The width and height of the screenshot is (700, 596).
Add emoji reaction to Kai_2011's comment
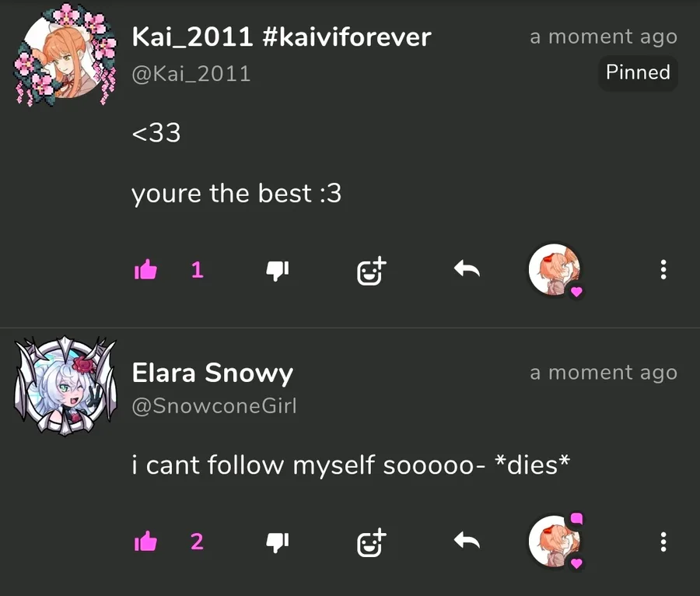coord(372,271)
